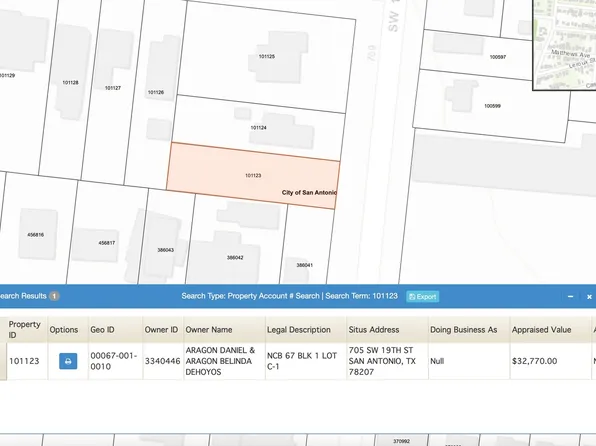Select parcel 101125 on the map
596x446 pixels.
[x=266, y=56]
